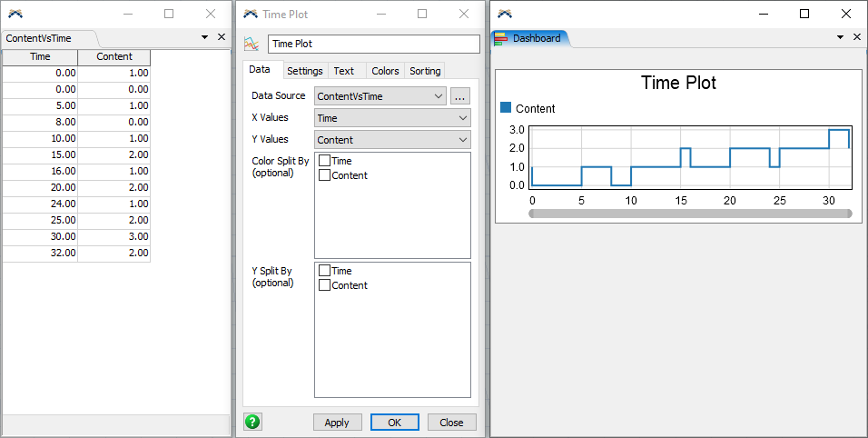Close the Dashboard panel tab
868x438 pixels.
(857, 37)
